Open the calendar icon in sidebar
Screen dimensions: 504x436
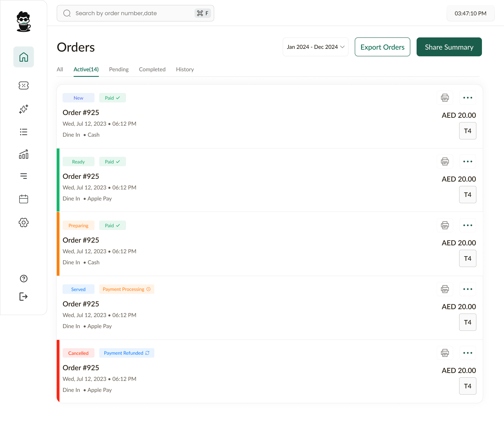click(24, 199)
